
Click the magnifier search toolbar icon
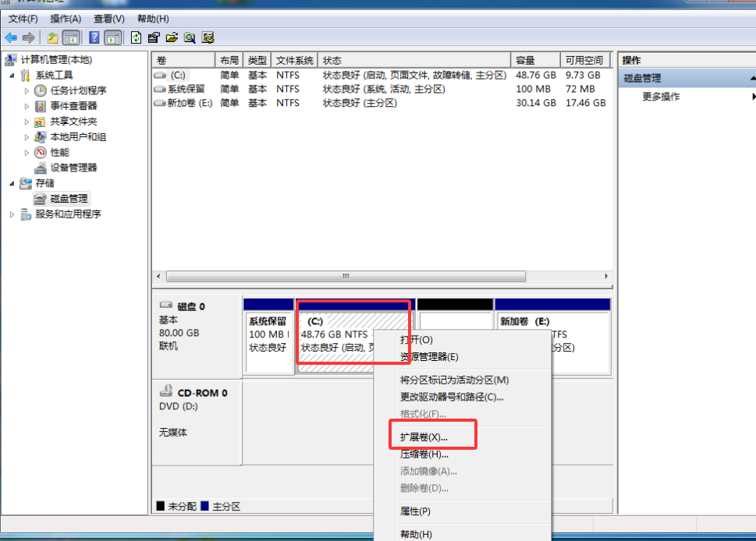point(190,37)
